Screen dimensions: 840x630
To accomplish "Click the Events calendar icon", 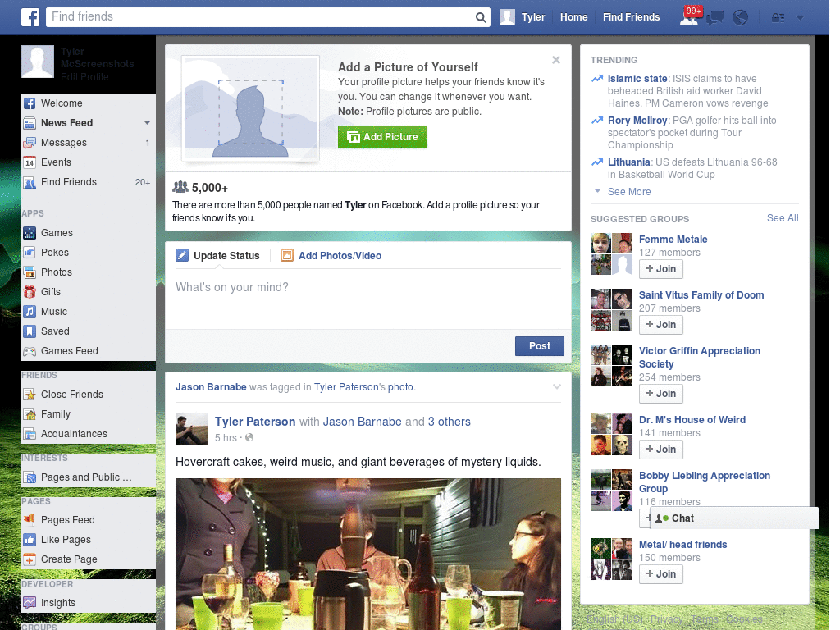I will [30, 162].
